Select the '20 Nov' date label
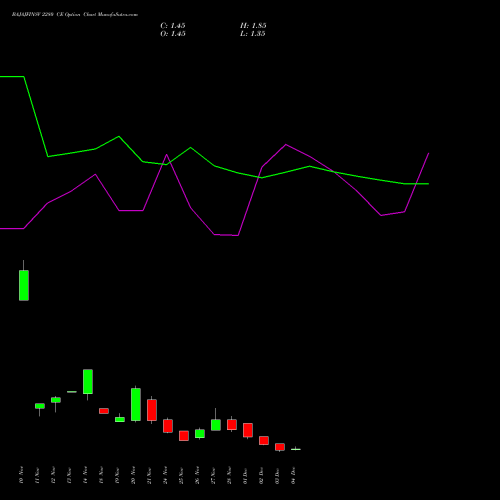Screen dimensions: 500x500 [x=133, y=475]
